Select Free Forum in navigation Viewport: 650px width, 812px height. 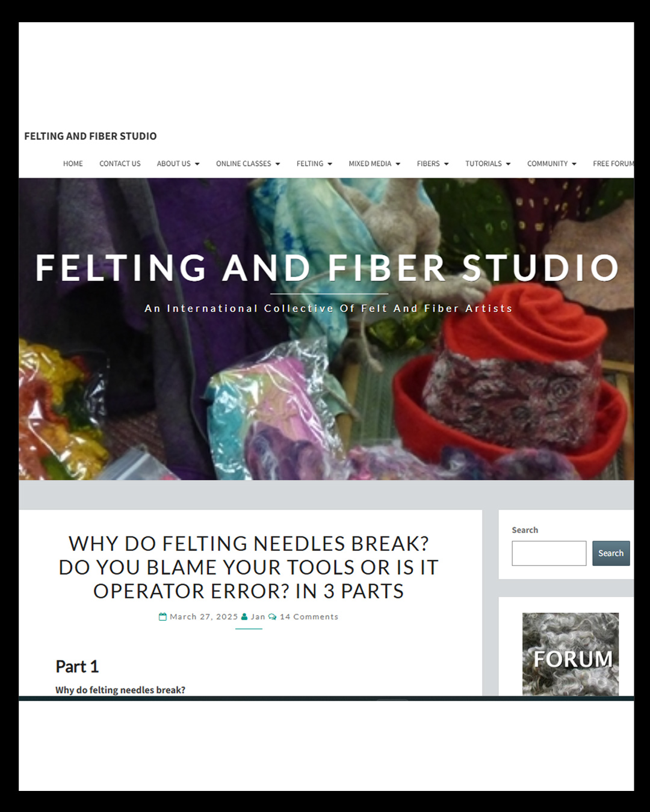pyautogui.click(x=613, y=164)
